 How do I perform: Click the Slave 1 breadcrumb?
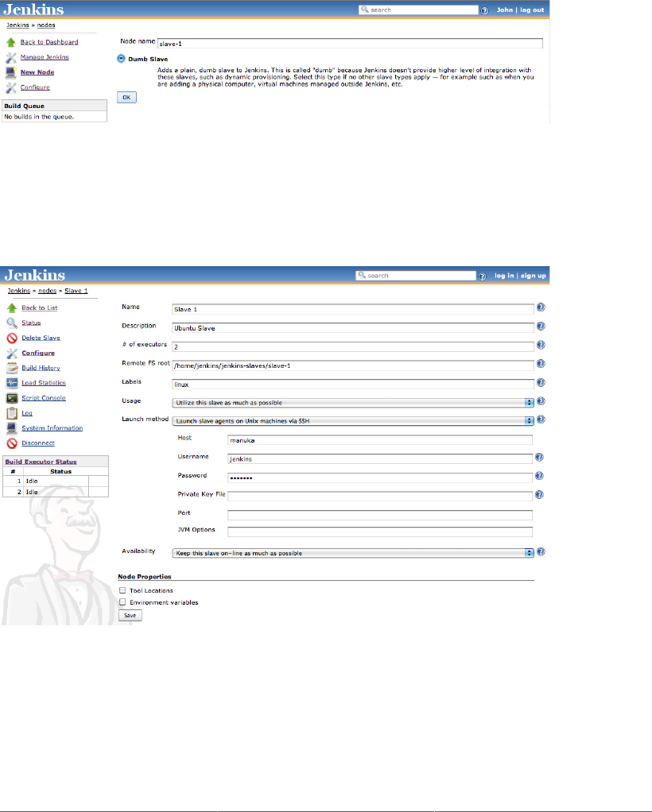click(x=76, y=291)
